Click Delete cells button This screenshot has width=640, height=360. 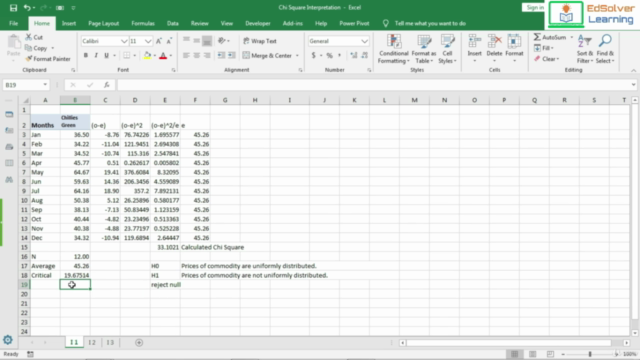coord(494,49)
